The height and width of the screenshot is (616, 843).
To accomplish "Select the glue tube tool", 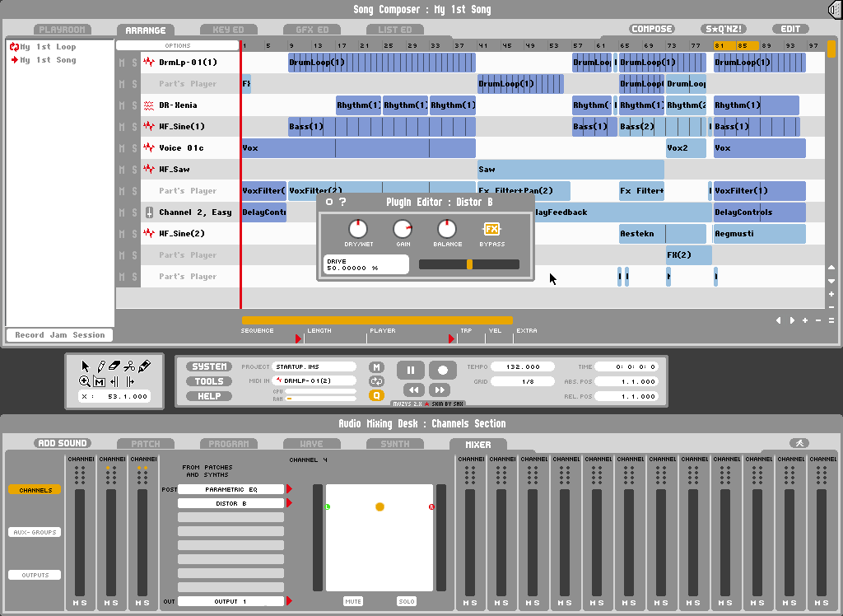I will (x=144, y=366).
